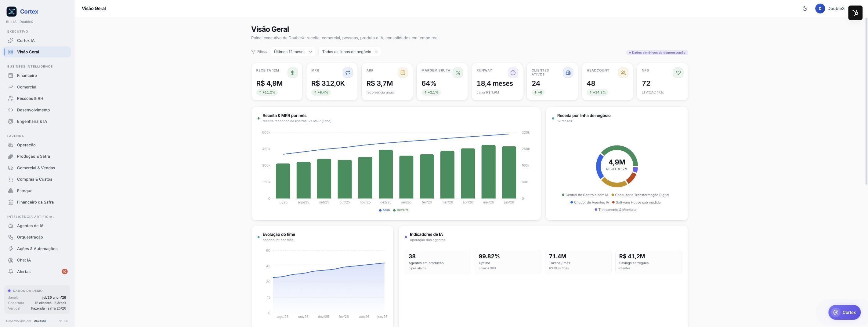868x327 pixels.
Task: Click the Estoque boxes icon
Action: [11, 191]
